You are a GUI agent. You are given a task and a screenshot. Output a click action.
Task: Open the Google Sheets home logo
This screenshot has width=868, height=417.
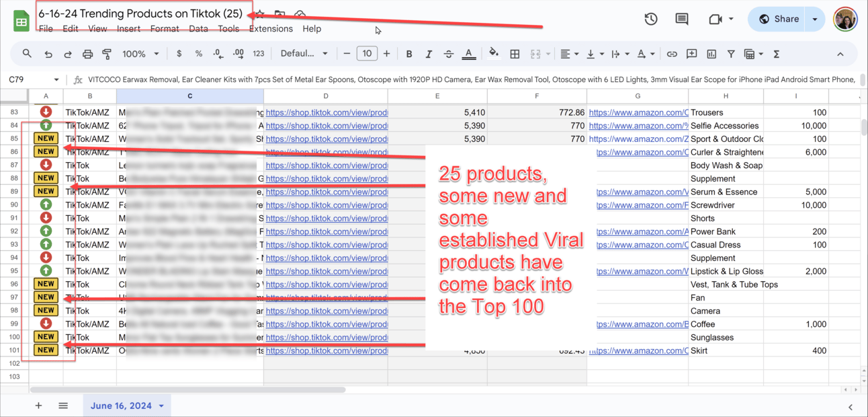point(21,21)
